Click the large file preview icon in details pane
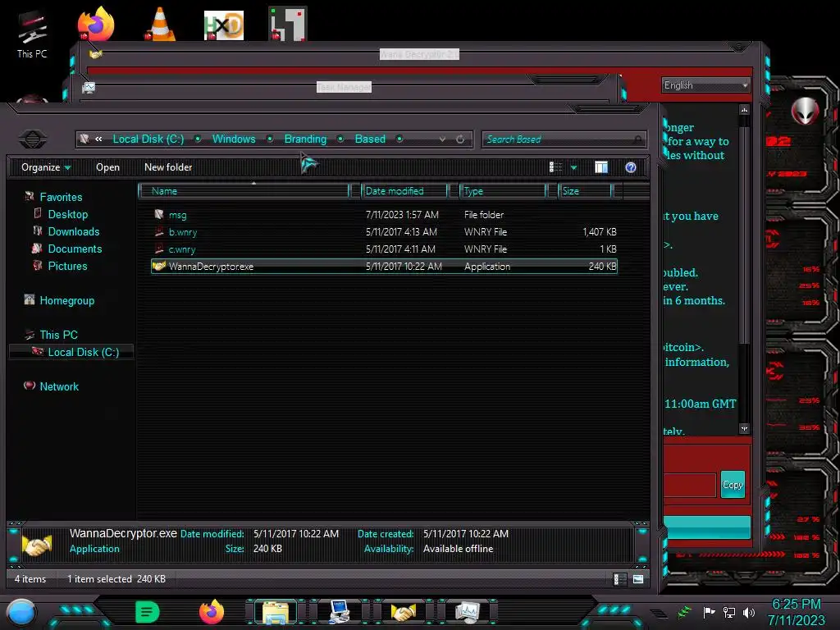 (x=36, y=545)
